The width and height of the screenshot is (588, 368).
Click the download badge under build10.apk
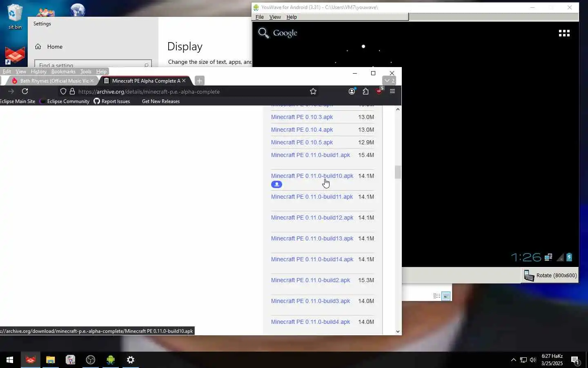pos(276,184)
